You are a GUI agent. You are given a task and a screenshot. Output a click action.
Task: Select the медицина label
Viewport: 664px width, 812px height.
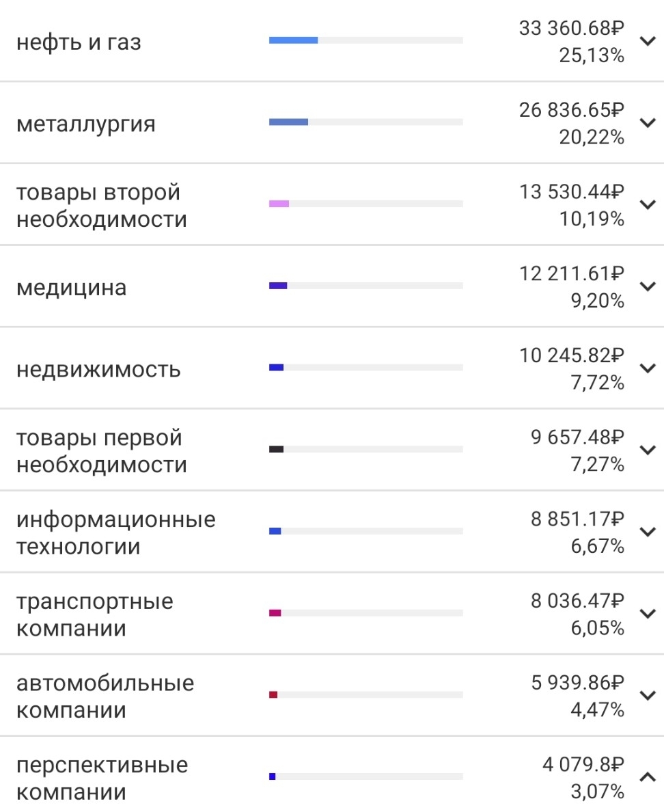pyautogui.click(x=72, y=287)
